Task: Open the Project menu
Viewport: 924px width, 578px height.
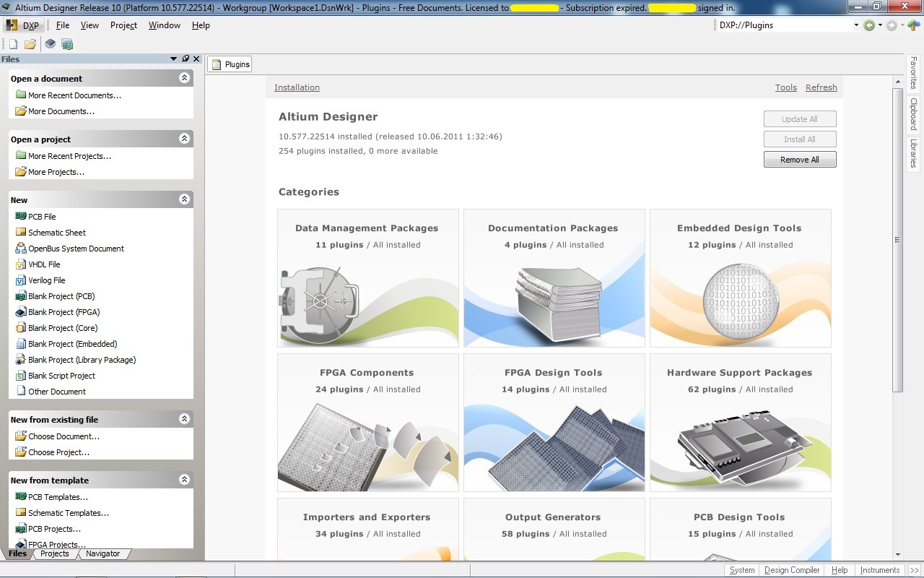Action: [x=123, y=25]
